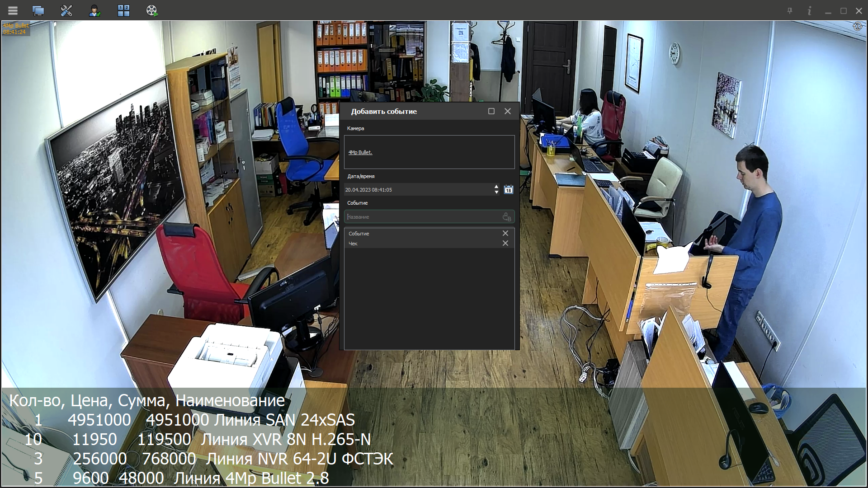
Task: Open the monitors/screens configuration icon
Action: 38,10
